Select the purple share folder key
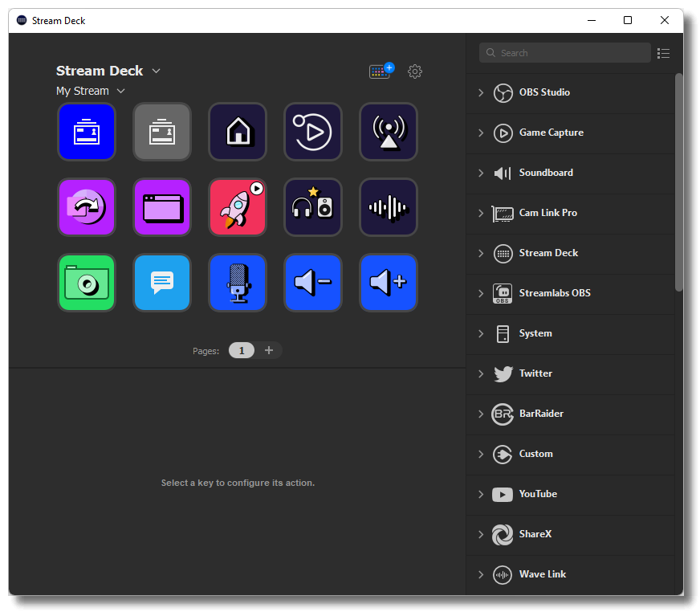The height and width of the screenshot is (612, 700). [x=87, y=207]
